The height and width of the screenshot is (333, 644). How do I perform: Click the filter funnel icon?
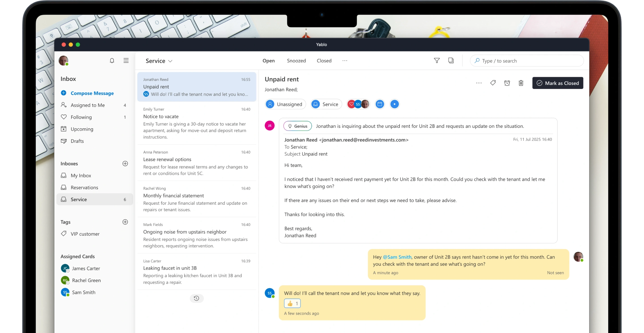[437, 61]
